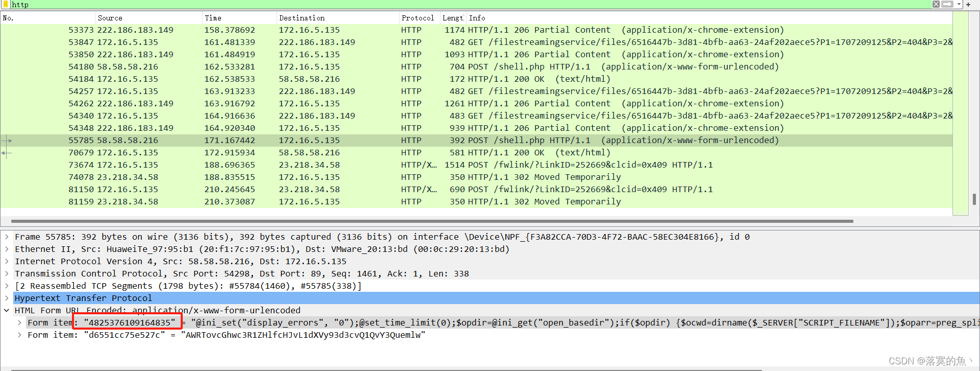Select packet 53847 GET filestreamingservice row
This screenshot has height=371, width=980.
click(x=476, y=42)
